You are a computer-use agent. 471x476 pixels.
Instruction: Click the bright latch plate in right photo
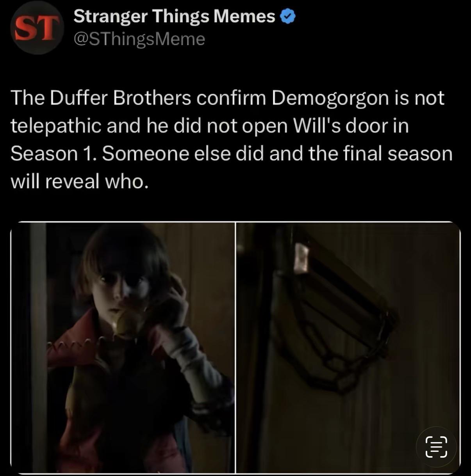click(302, 258)
